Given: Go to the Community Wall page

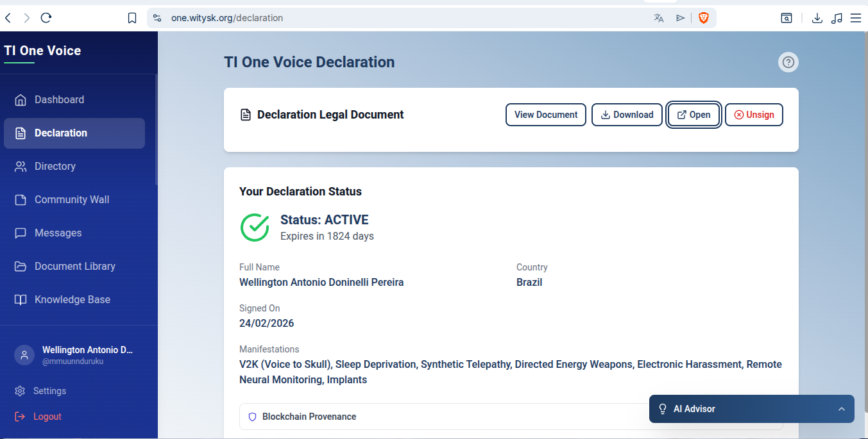Looking at the screenshot, I should (x=72, y=200).
